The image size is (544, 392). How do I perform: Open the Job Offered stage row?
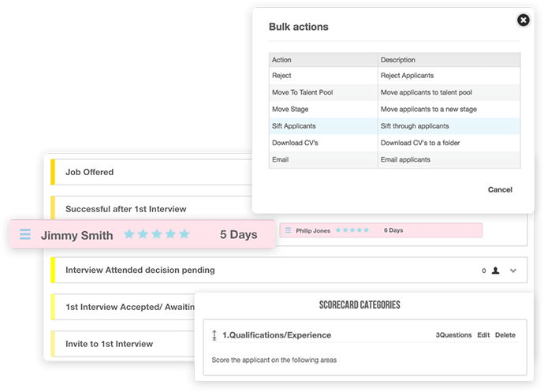pos(151,172)
